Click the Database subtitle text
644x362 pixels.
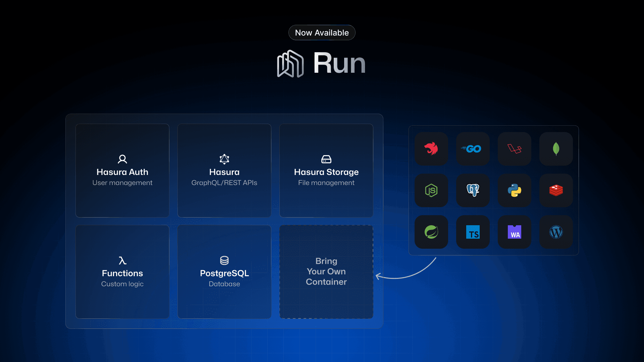coord(224,284)
